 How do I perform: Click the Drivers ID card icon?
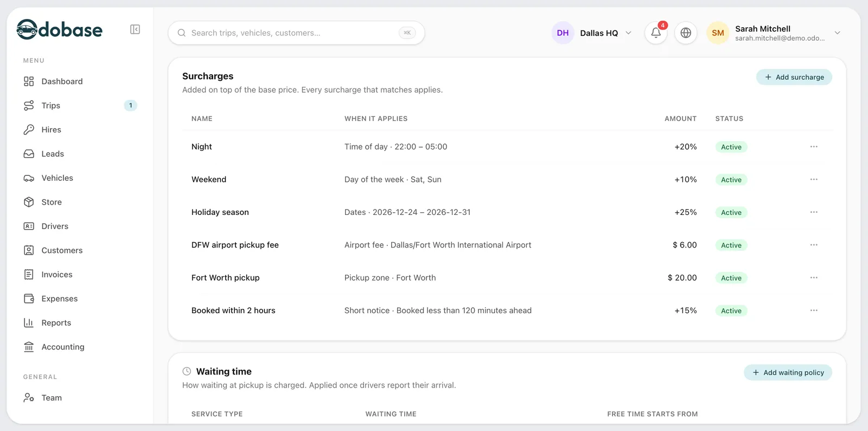click(29, 226)
